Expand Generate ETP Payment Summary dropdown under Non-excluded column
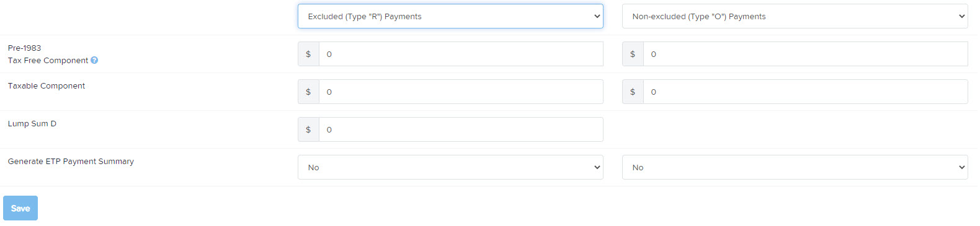980x226 pixels. [x=795, y=167]
